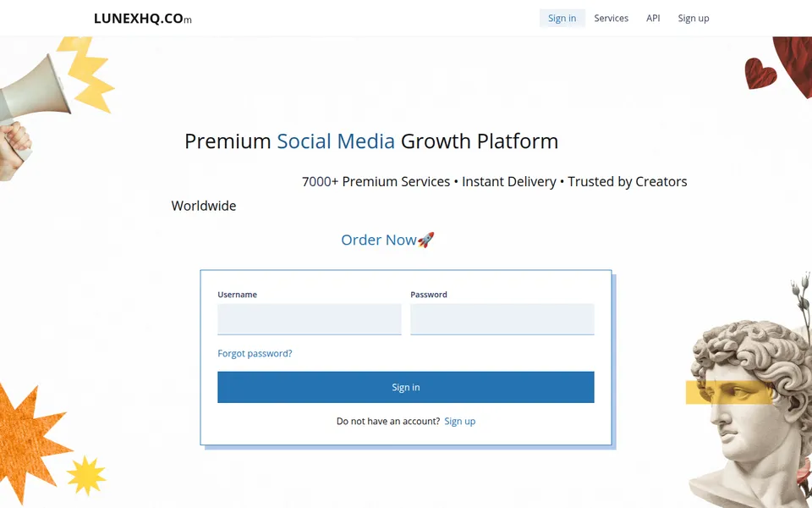Open the Services nav link
This screenshot has height=508, width=812.
tap(611, 18)
